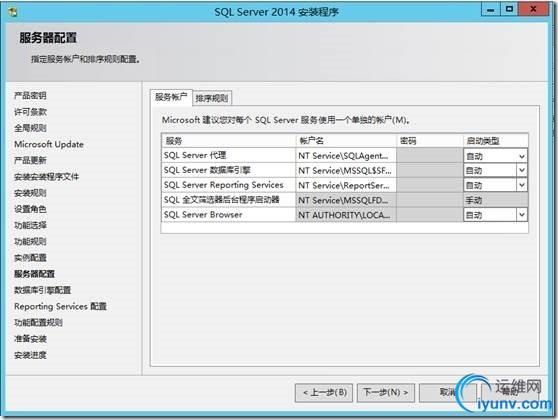Open startup type dropdown for SQL Server Reporting Services

click(x=522, y=185)
